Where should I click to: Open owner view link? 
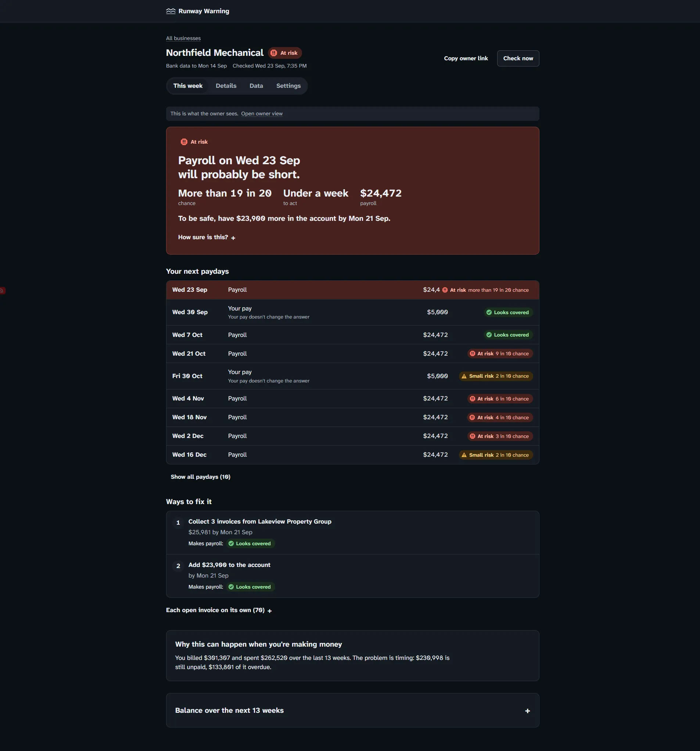[262, 114]
